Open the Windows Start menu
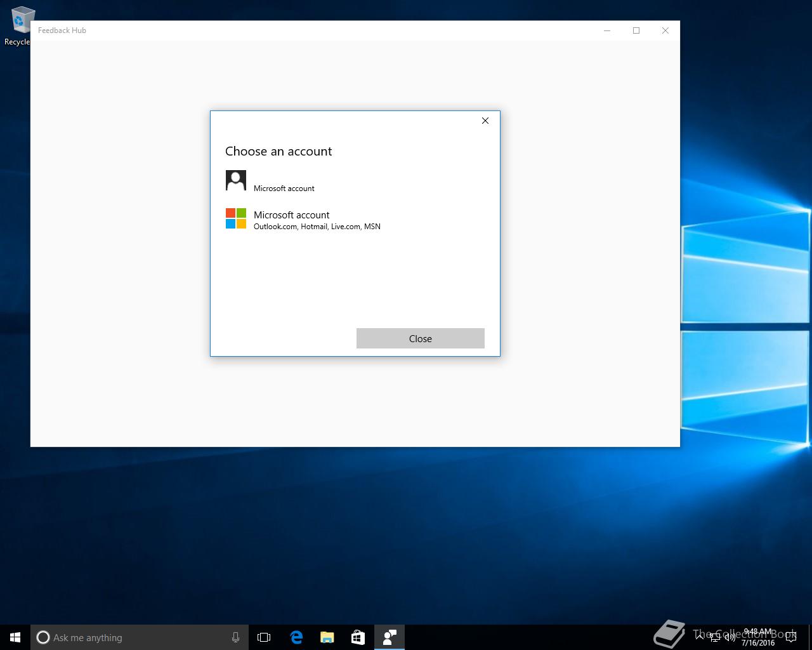Screen dimensions: 812x650 pos(15,637)
